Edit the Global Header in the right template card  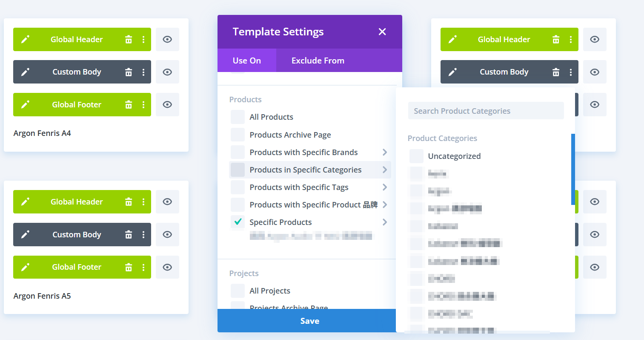click(x=452, y=39)
